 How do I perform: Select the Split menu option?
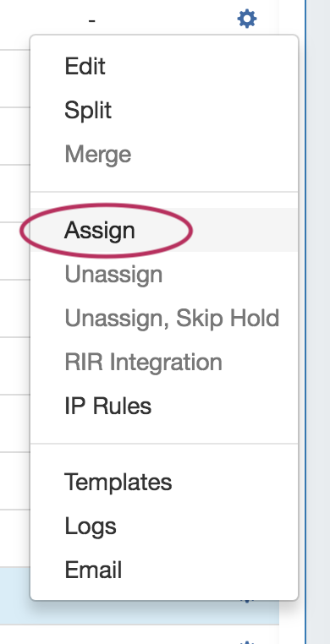(x=88, y=111)
